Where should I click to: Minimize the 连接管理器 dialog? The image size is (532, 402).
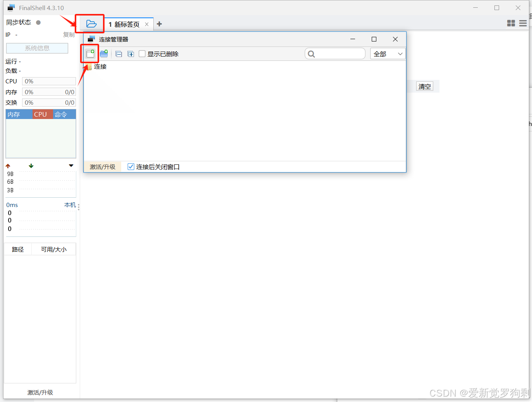point(353,39)
